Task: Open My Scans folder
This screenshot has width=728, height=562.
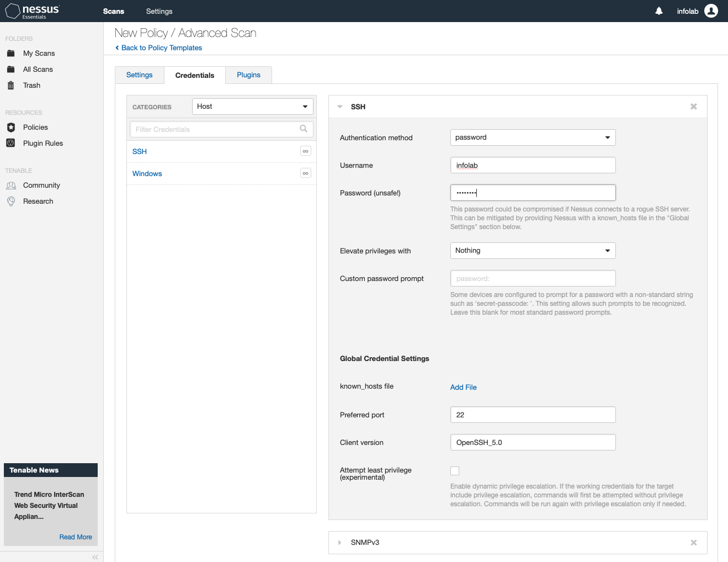Action: pyautogui.click(x=39, y=54)
